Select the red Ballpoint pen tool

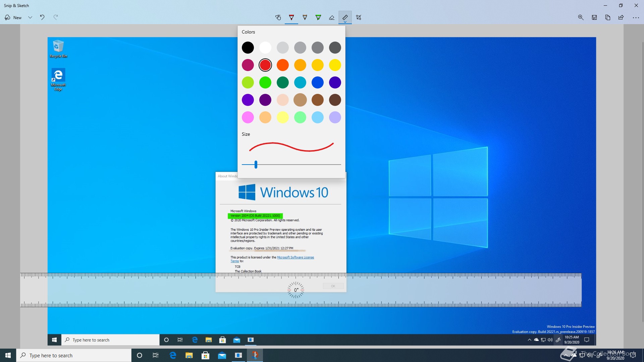(x=291, y=17)
